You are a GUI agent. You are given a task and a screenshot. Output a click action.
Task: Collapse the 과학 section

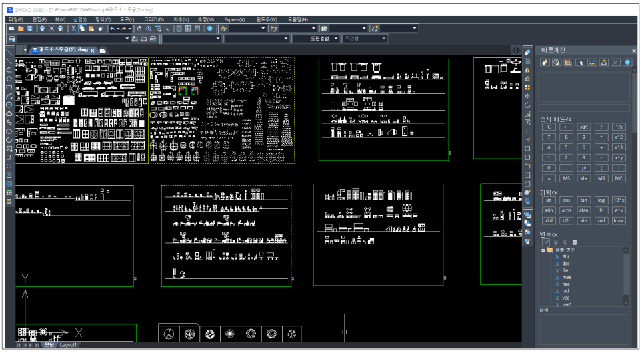(x=549, y=192)
